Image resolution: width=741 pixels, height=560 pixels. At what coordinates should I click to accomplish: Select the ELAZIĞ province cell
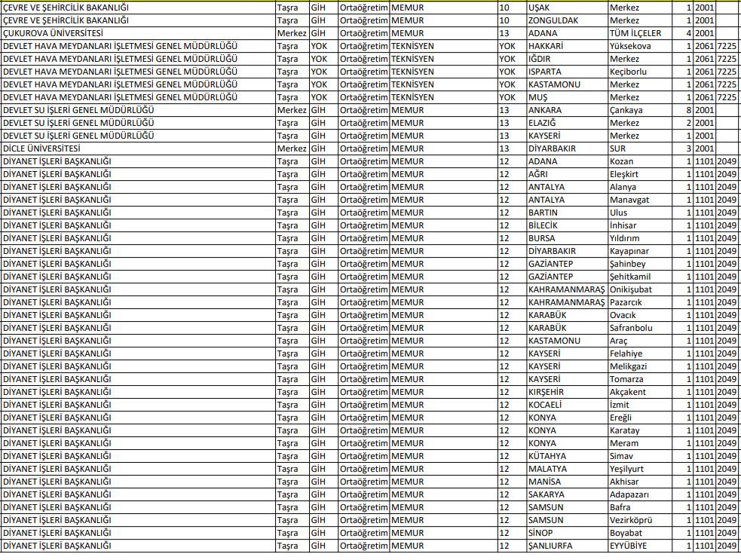[567, 123]
